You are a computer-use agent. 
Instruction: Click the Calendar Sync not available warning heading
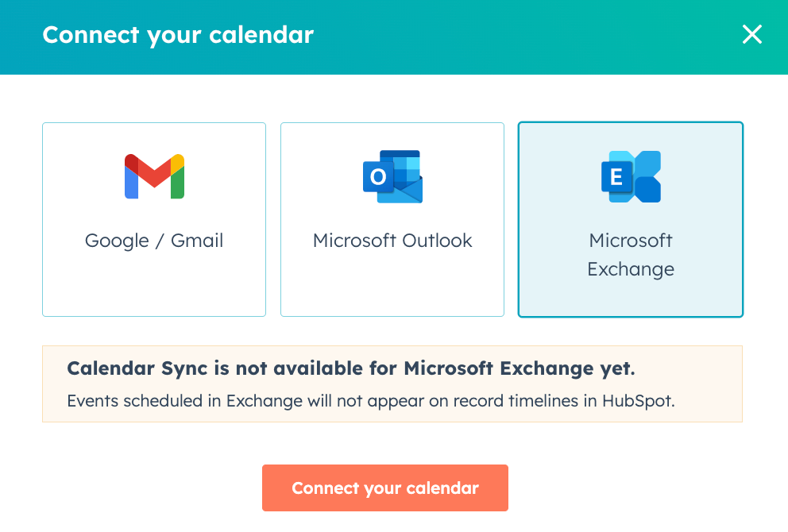[x=350, y=368]
